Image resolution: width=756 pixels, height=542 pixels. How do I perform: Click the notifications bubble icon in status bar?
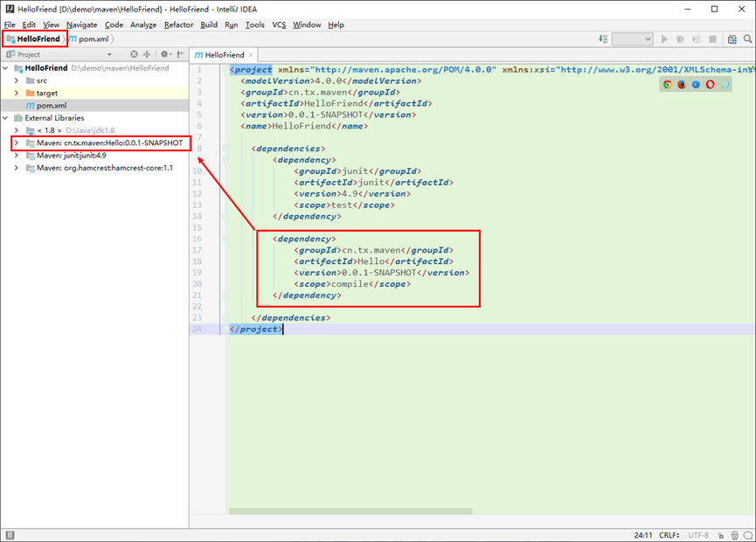(x=748, y=535)
